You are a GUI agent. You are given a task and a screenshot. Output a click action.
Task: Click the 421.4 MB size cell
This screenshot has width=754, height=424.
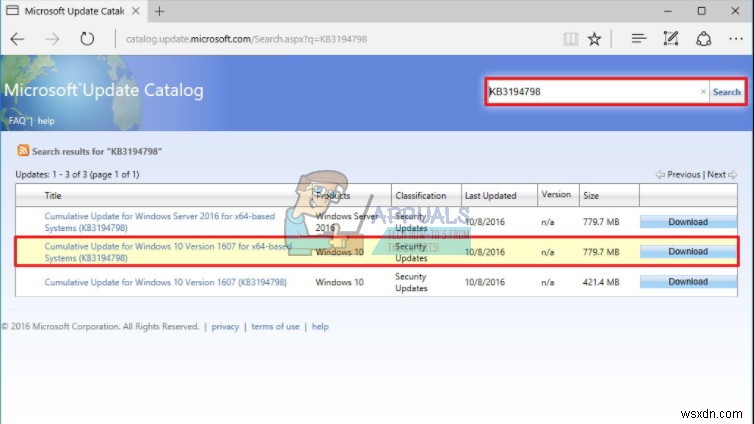click(601, 282)
